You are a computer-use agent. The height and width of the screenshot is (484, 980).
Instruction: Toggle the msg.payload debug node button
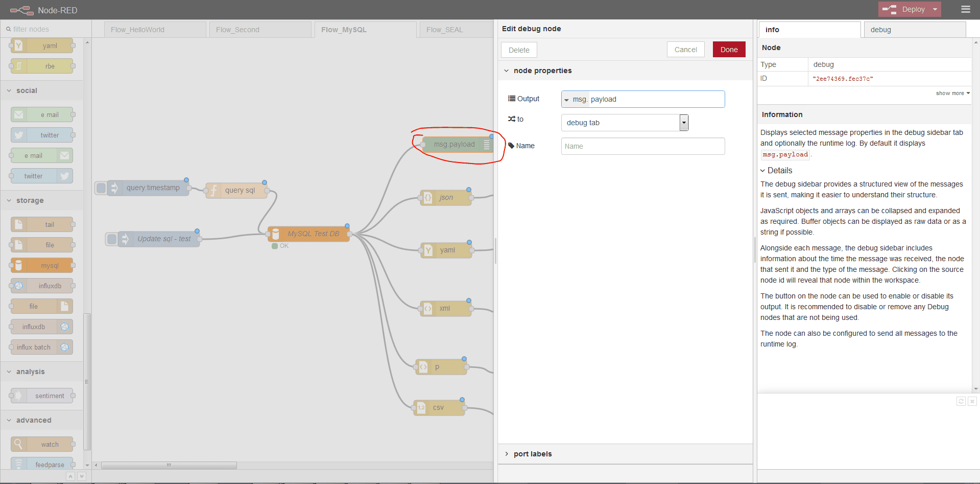click(487, 145)
